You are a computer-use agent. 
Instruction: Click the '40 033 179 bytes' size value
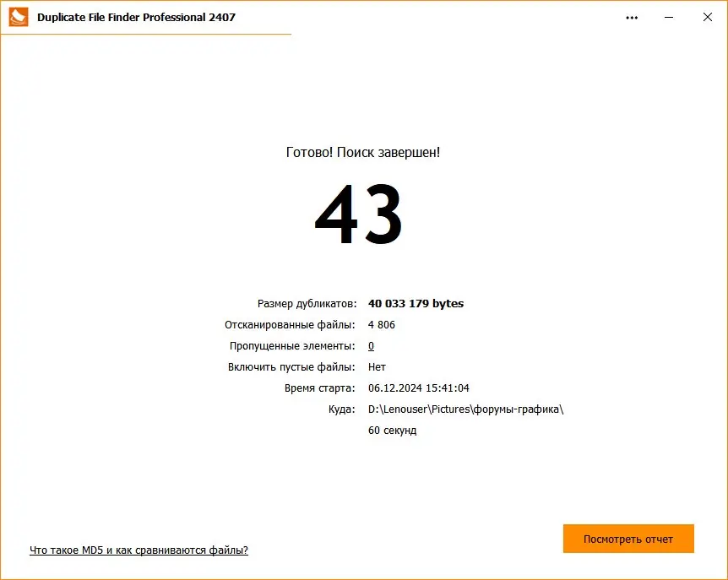[416, 303]
